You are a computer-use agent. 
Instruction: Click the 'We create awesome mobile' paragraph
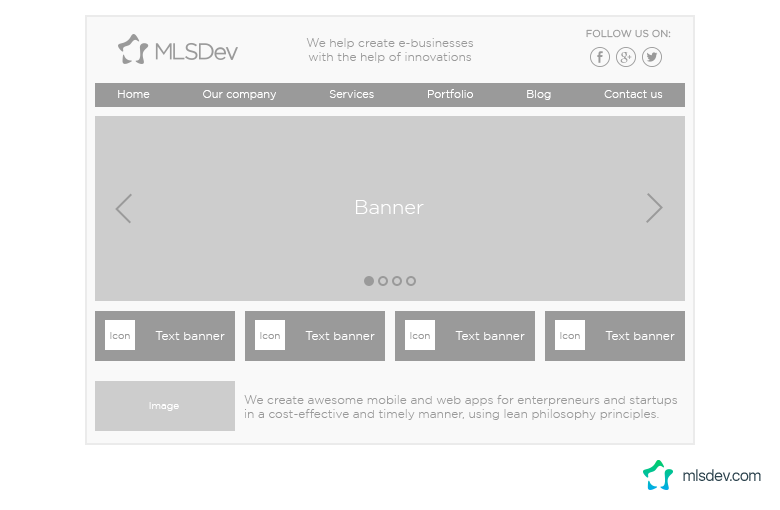tap(461, 407)
